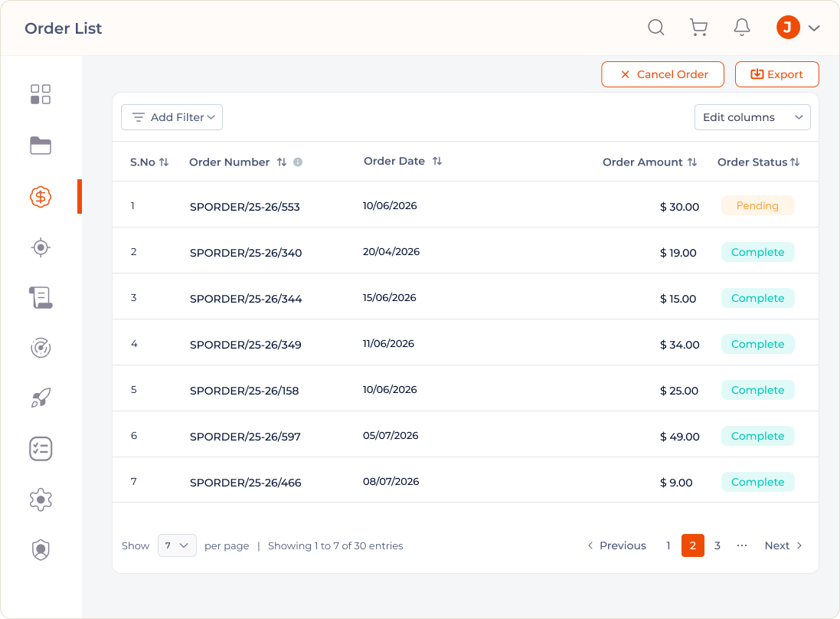This screenshot has height=619, width=840.
Task: Sort by Order Amount column arrows
Action: click(x=692, y=162)
